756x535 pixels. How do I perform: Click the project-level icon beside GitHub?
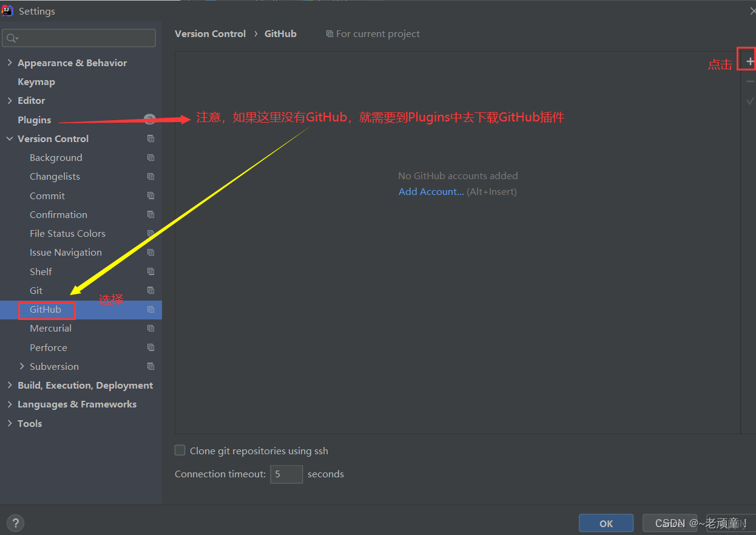(x=150, y=309)
